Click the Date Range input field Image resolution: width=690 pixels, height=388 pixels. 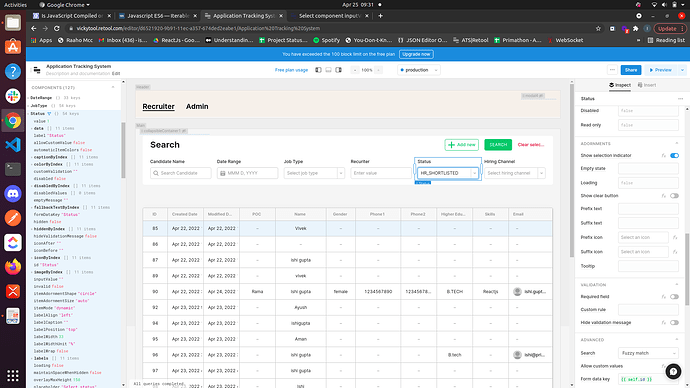click(247, 173)
